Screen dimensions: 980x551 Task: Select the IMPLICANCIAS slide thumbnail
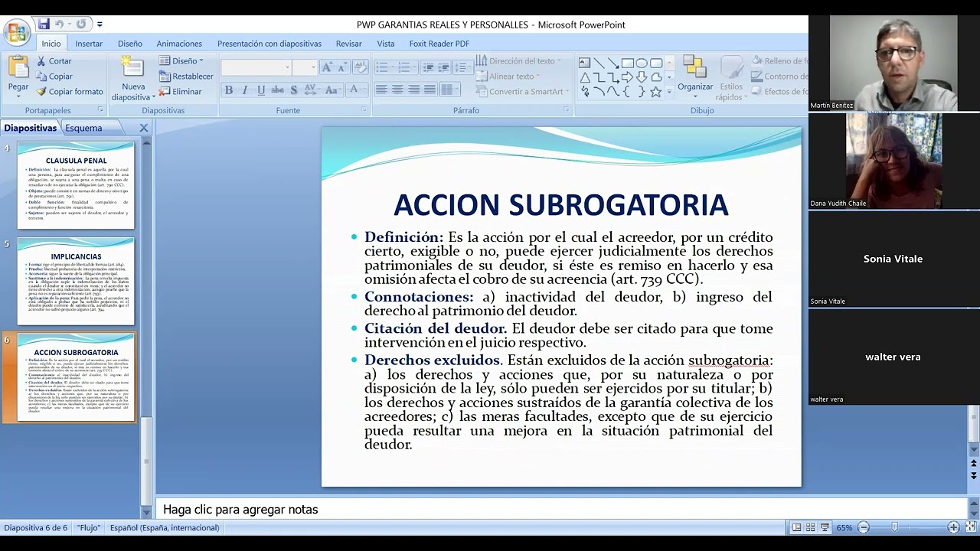[x=76, y=281]
